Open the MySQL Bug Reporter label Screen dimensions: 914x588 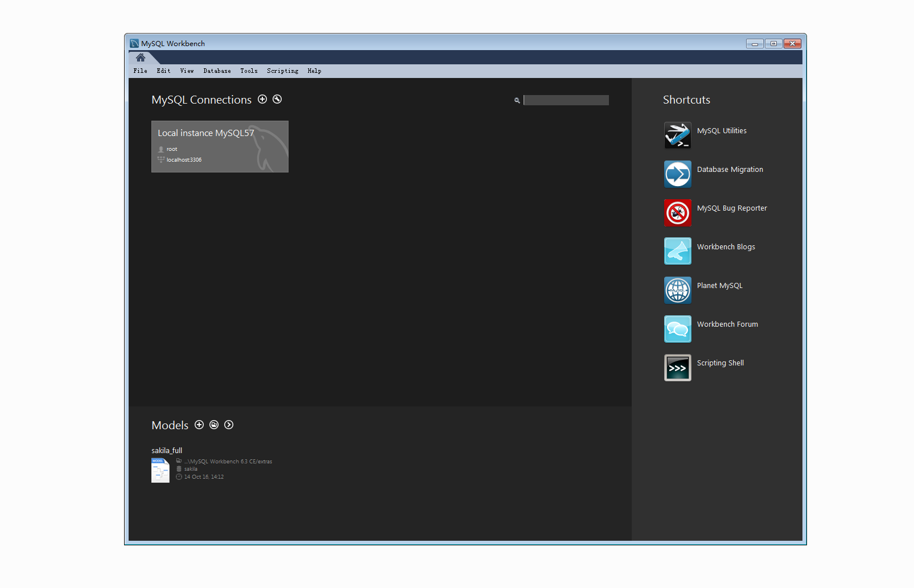click(732, 208)
